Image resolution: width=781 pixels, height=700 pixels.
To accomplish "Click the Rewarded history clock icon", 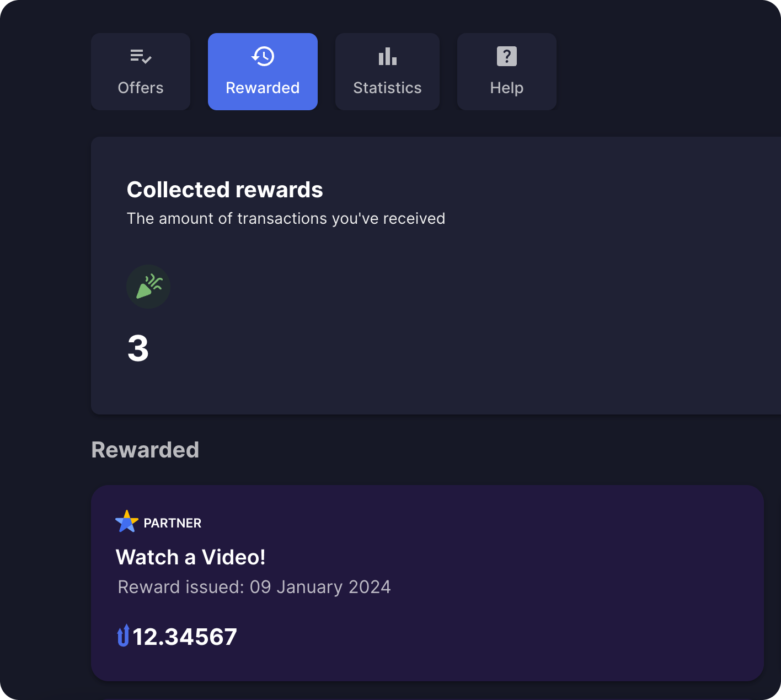I will [263, 56].
